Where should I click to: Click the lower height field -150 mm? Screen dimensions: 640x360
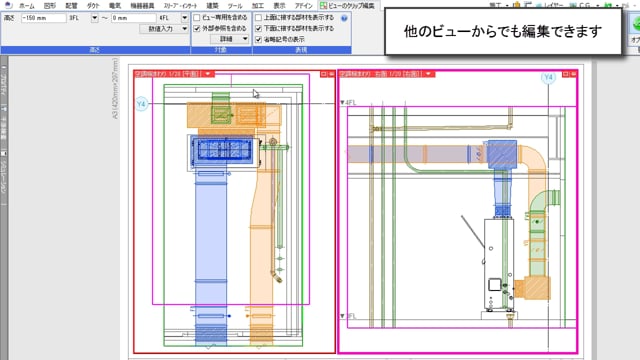tap(43, 18)
